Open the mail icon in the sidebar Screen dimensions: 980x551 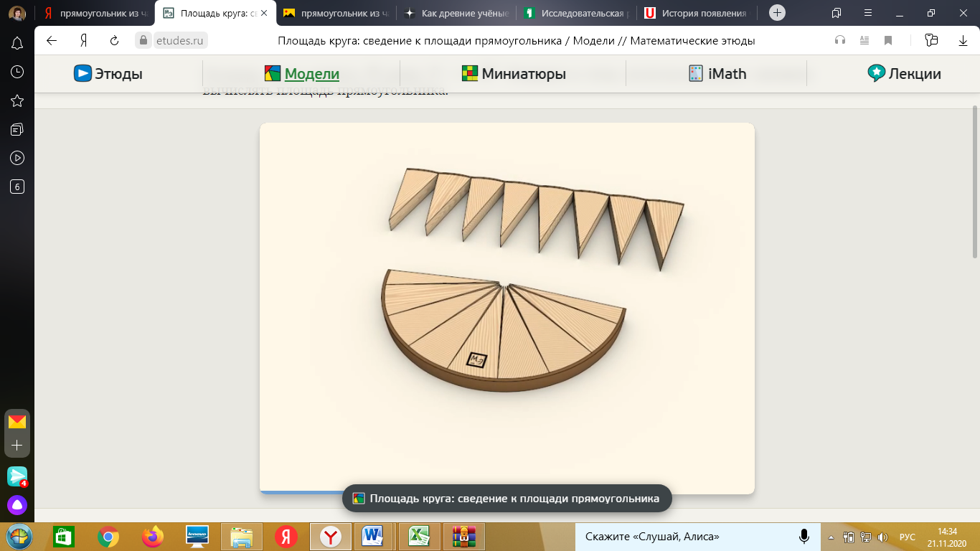tap(17, 421)
